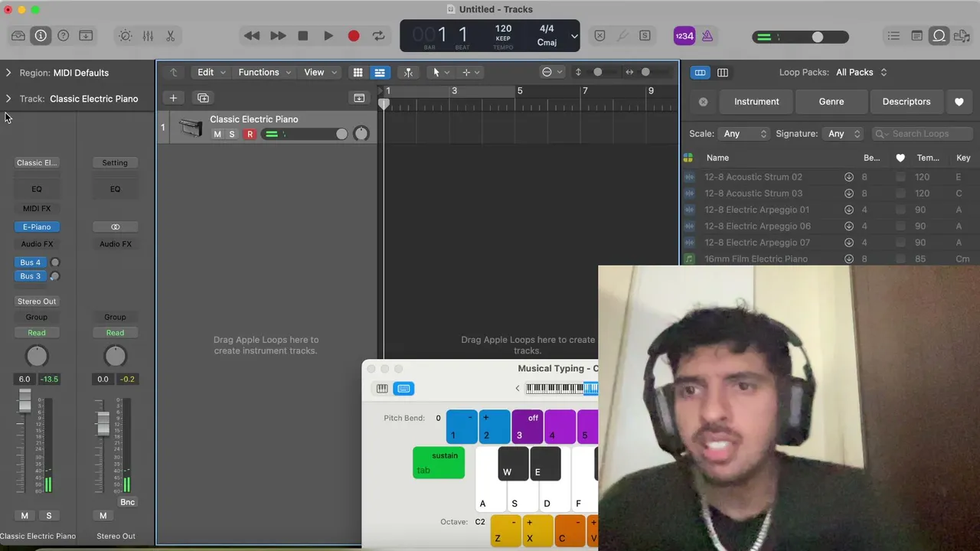Download the 12-8 Electric Arpeggio 01 loop

coord(849,210)
